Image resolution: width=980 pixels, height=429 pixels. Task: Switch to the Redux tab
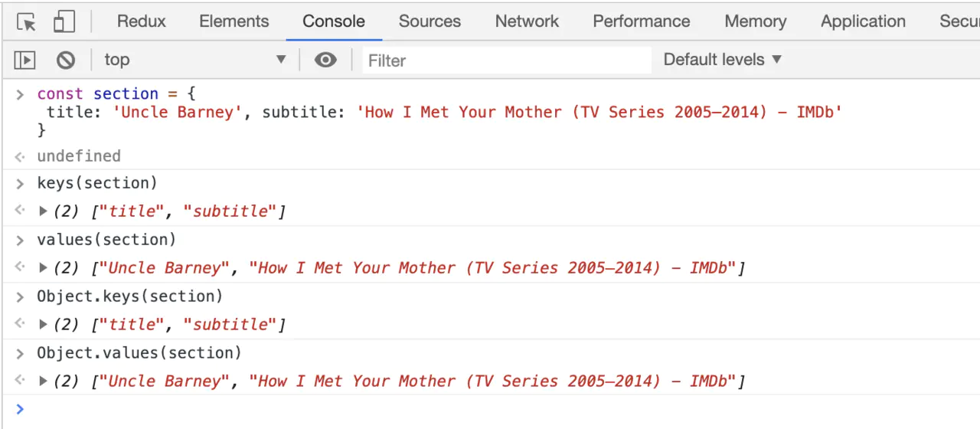142,21
